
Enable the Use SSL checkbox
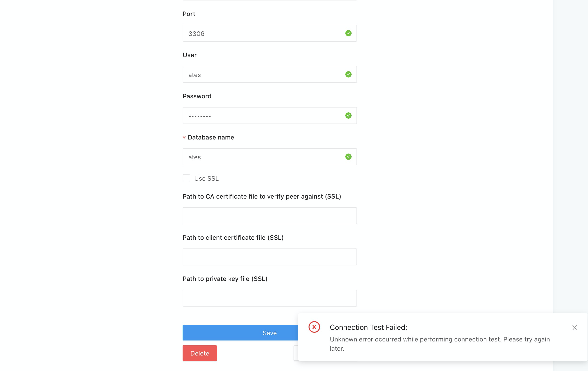point(186,178)
